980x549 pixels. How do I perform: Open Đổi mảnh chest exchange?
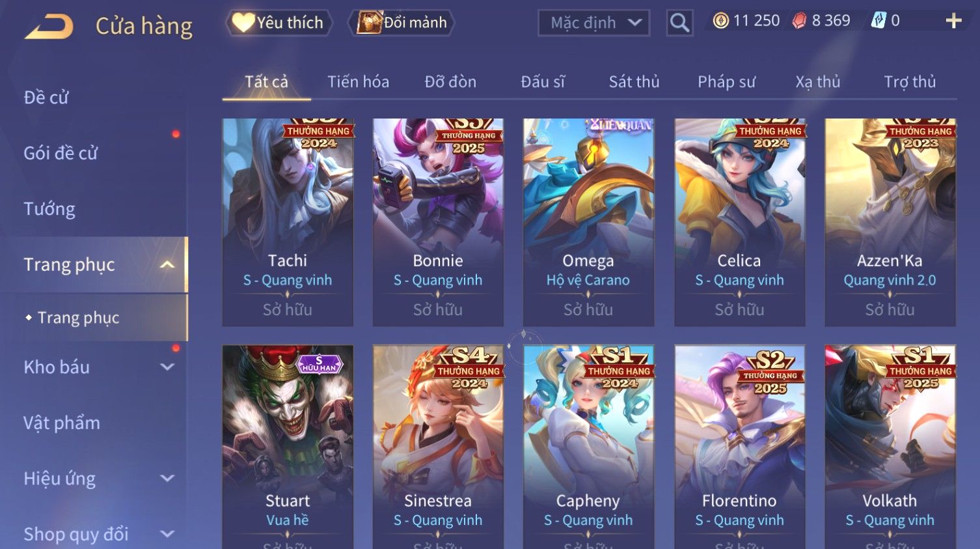pos(402,23)
